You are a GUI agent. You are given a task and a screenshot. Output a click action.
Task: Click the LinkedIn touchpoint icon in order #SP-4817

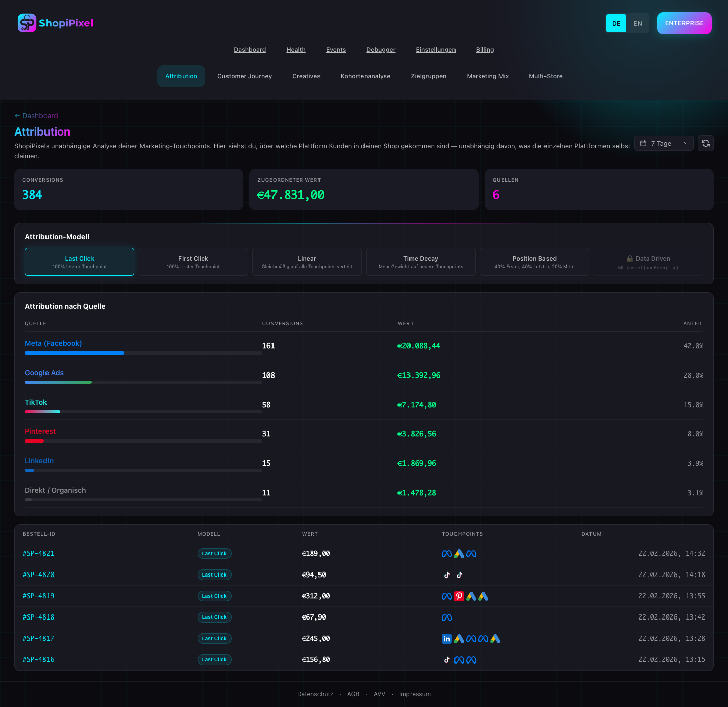pos(447,639)
